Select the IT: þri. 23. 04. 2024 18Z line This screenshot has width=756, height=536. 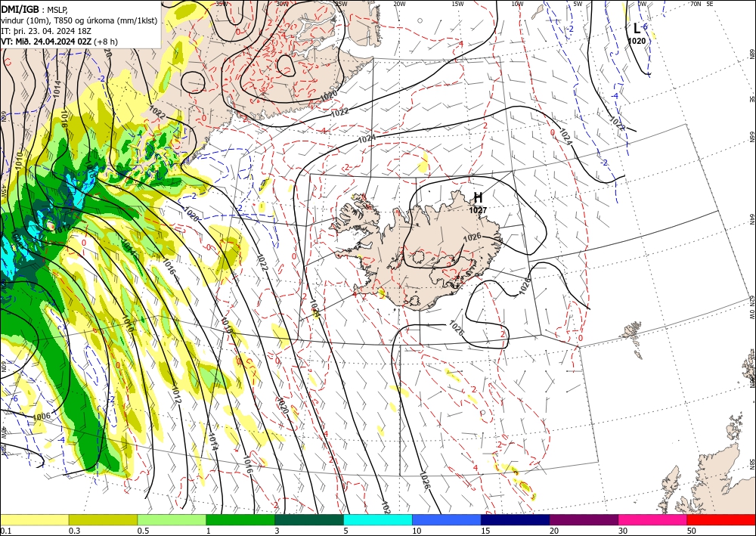(47, 30)
